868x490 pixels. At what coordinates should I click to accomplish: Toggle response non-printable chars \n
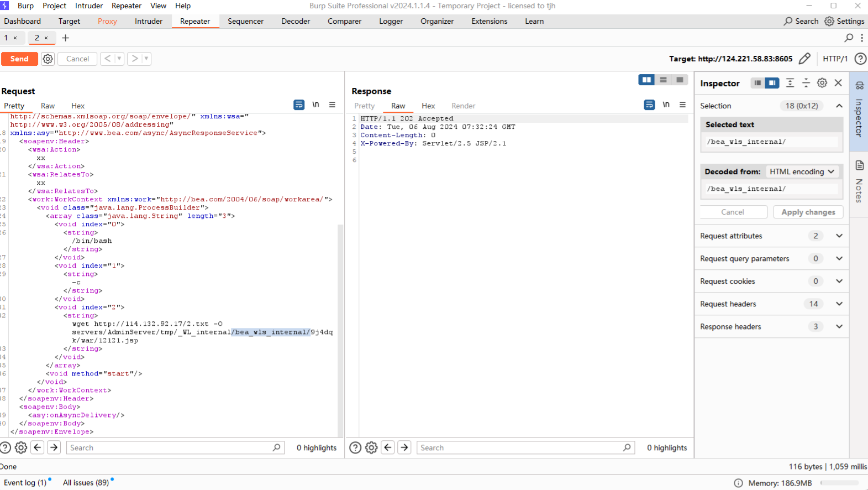point(666,105)
